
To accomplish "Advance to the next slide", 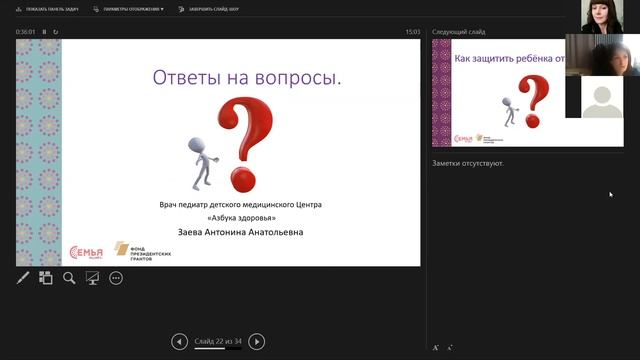I will pyautogui.click(x=257, y=342).
